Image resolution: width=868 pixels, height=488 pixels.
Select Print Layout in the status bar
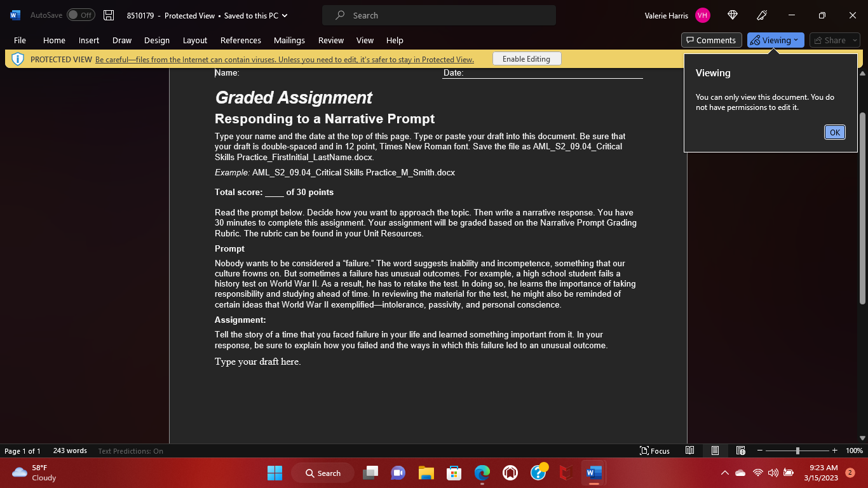tap(715, 451)
